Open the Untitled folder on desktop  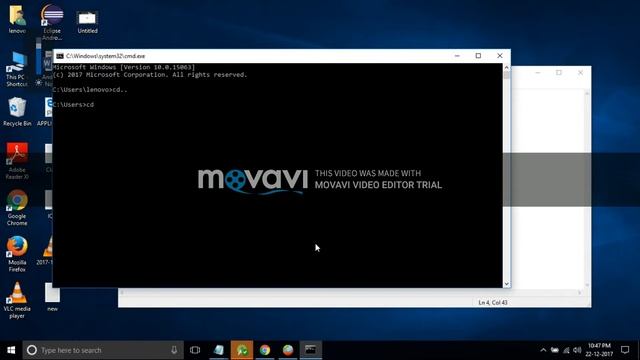click(87, 22)
